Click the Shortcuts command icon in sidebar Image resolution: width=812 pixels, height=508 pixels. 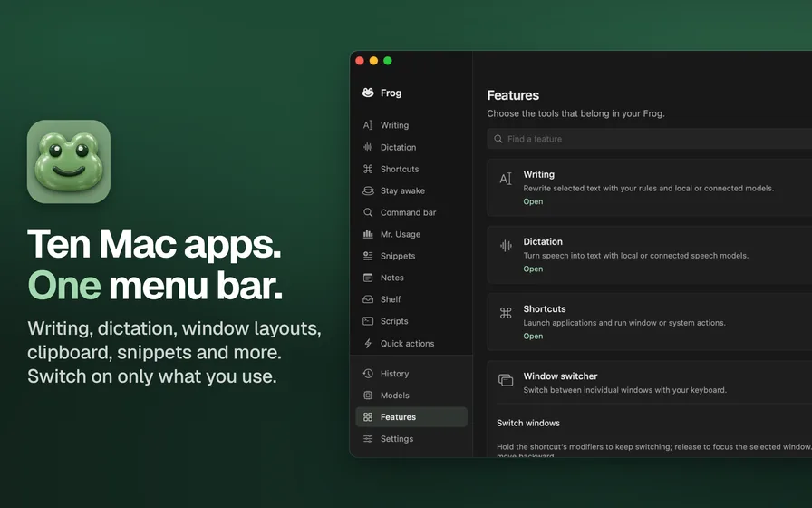[x=368, y=169]
